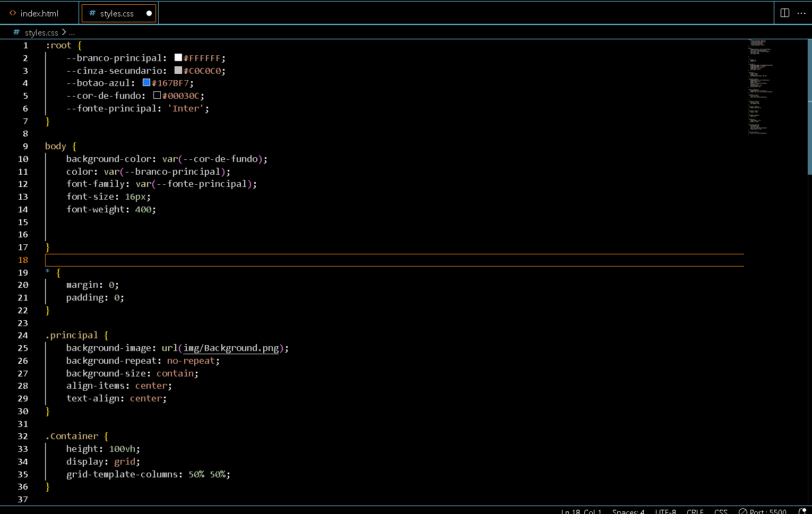Click '--botao-azul' variable name
Screen dimensions: 812x514
coord(98,83)
